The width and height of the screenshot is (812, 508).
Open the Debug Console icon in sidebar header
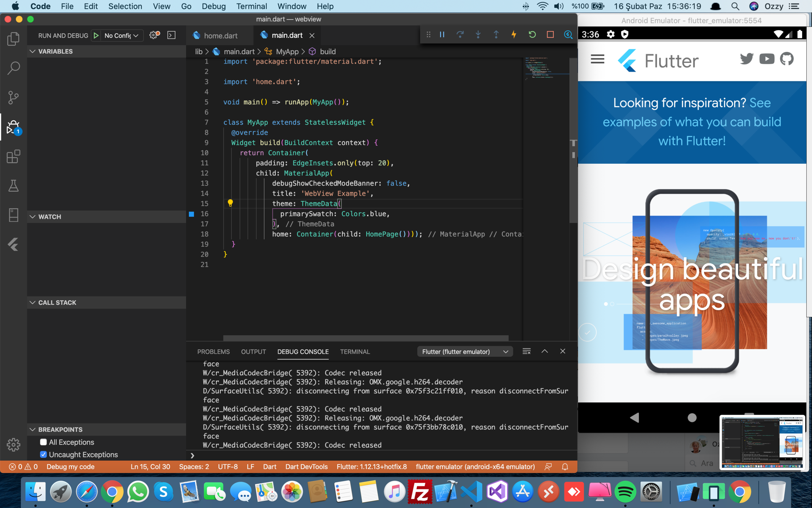click(172, 35)
